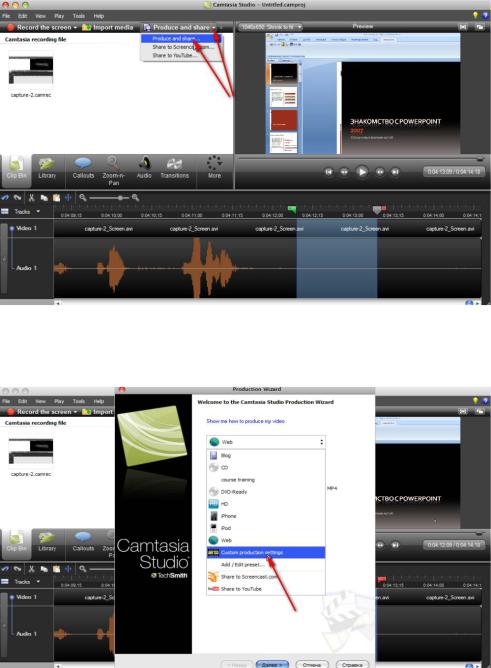
Task: Select the capture-2.camrec thumbnail behind the wizard
Action: tap(31, 452)
